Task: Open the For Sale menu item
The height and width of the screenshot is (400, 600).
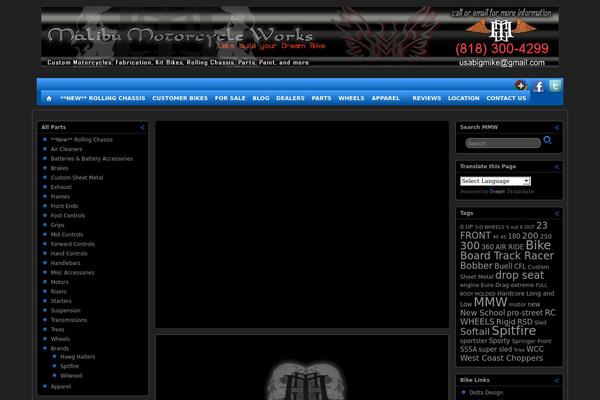Action: click(x=230, y=98)
